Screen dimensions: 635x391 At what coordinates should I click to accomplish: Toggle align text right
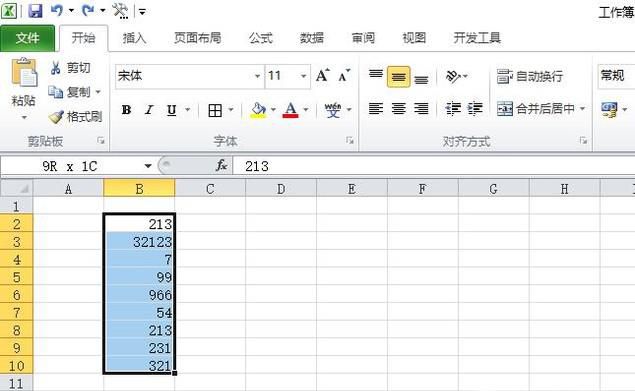(x=421, y=109)
